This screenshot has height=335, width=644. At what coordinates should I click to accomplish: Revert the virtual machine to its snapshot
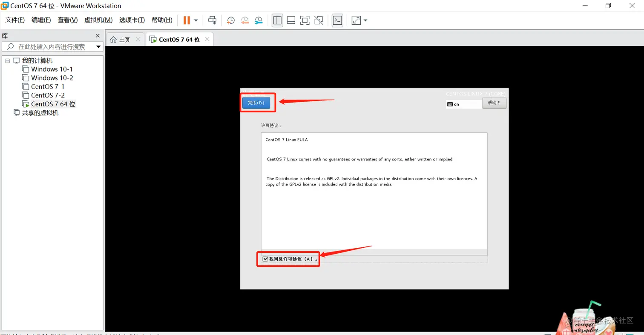coord(245,20)
